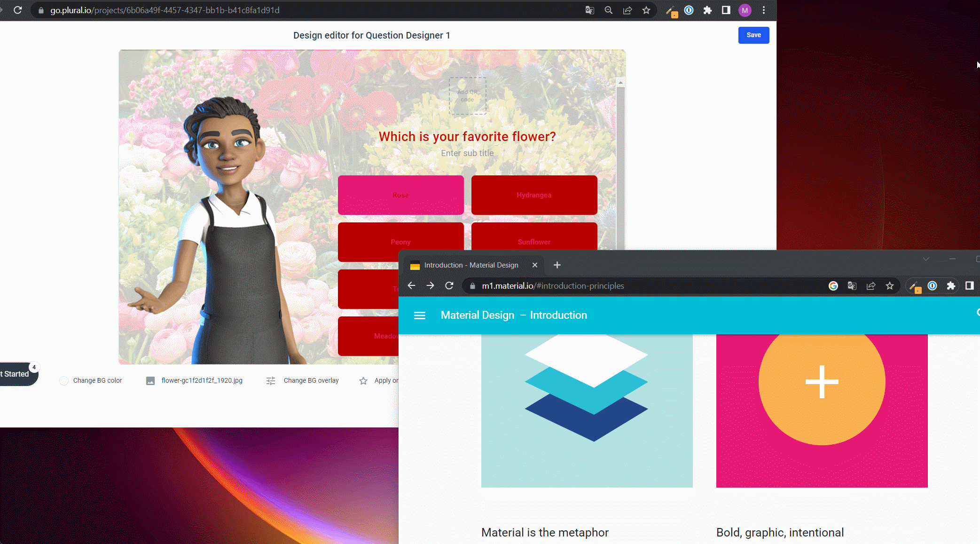Toggle side panel in Material window
The height and width of the screenshot is (544, 980).
(969, 286)
